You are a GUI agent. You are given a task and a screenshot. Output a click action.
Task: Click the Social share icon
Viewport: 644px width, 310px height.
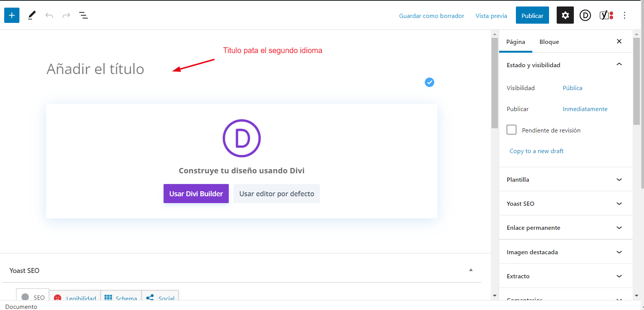coord(150,297)
